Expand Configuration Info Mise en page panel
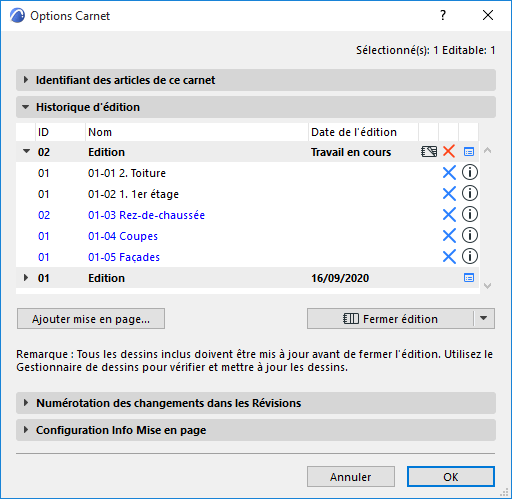The width and height of the screenshot is (512, 499). 256,430
